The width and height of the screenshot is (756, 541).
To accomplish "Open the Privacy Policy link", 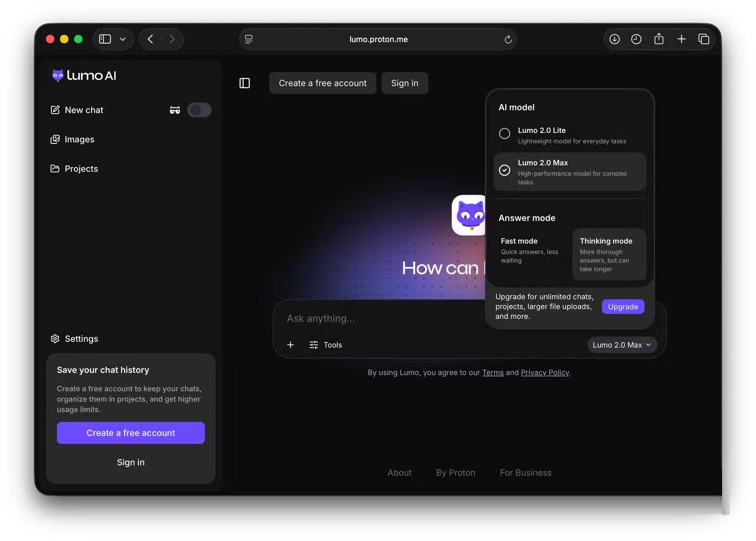I will (x=545, y=372).
